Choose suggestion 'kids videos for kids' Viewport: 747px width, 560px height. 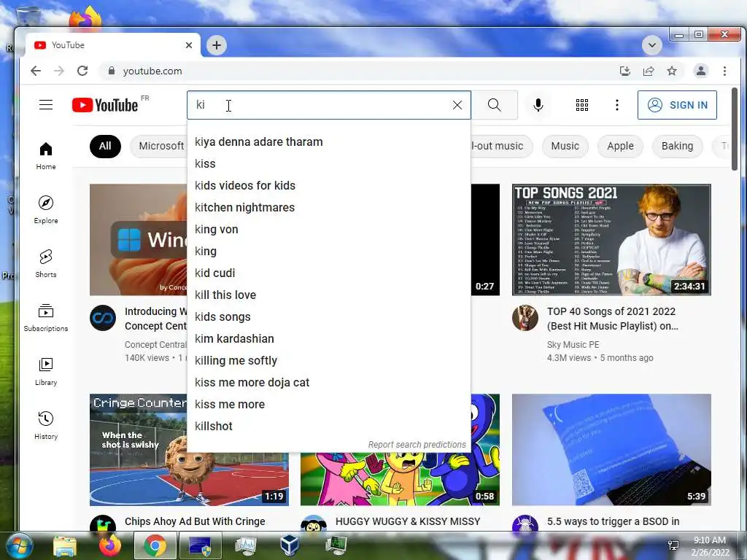pyautogui.click(x=329, y=186)
